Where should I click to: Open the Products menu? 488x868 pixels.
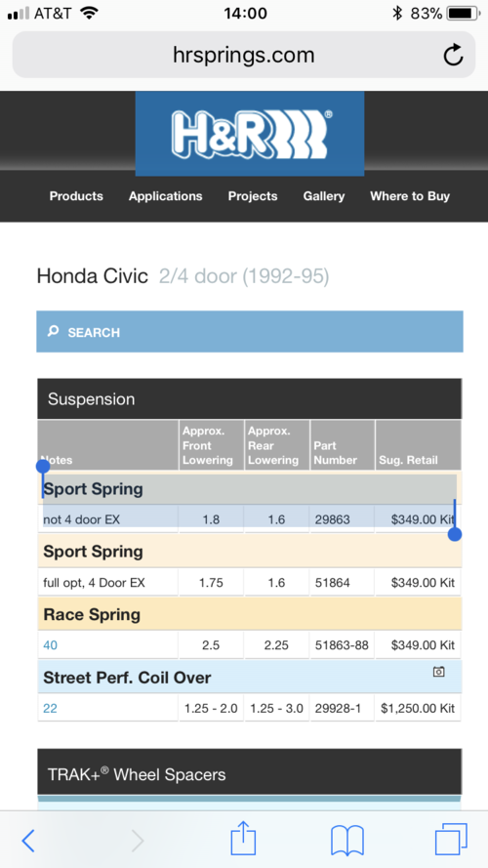76,196
